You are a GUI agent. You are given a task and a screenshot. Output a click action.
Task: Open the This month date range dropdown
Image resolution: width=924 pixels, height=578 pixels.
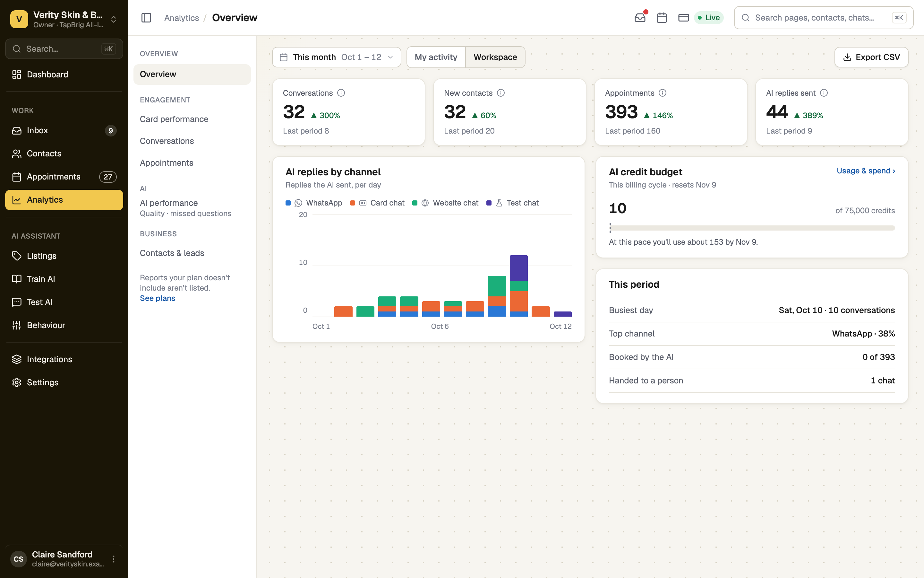pos(337,57)
